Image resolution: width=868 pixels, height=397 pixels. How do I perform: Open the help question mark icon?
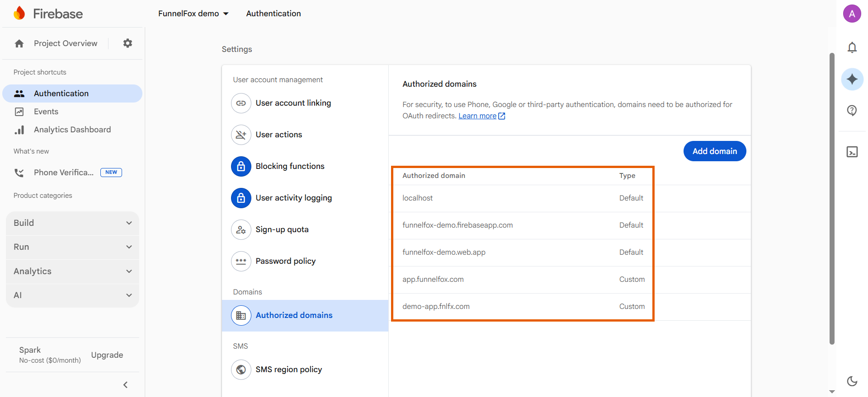tap(852, 110)
